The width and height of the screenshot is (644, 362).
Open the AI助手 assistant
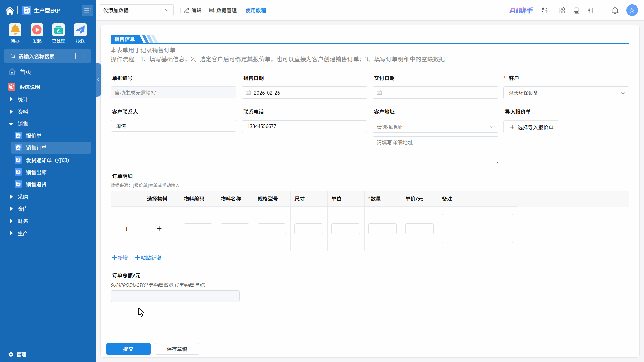(x=521, y=11)
